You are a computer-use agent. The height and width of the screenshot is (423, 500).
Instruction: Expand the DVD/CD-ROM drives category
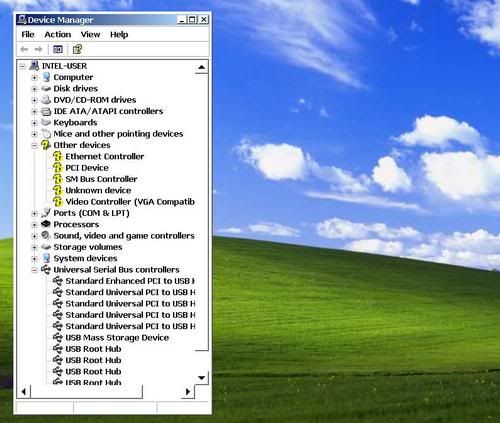coord(34,100)
